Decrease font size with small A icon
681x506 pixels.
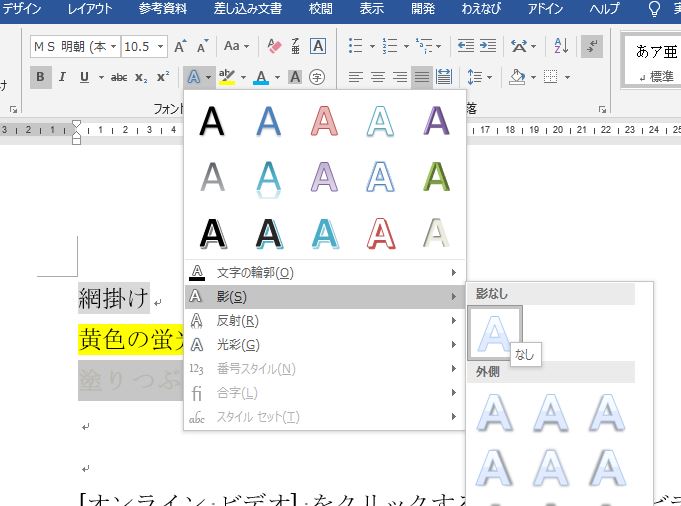tap(202, 46)
